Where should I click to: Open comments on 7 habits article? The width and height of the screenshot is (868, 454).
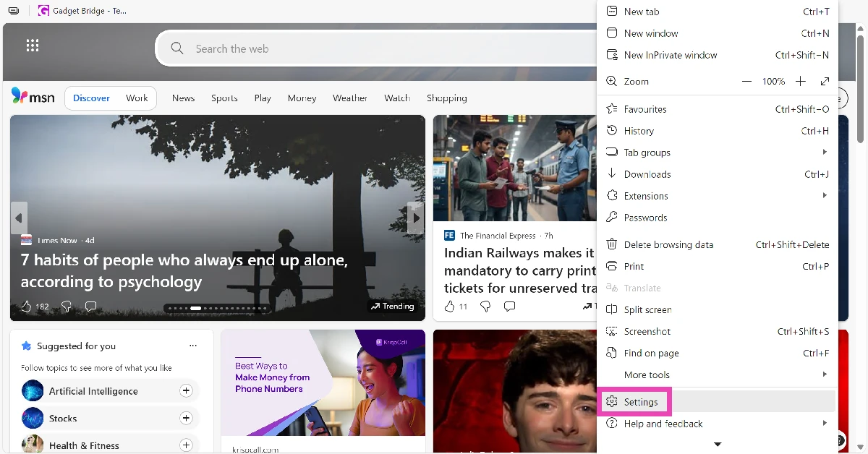90,307
